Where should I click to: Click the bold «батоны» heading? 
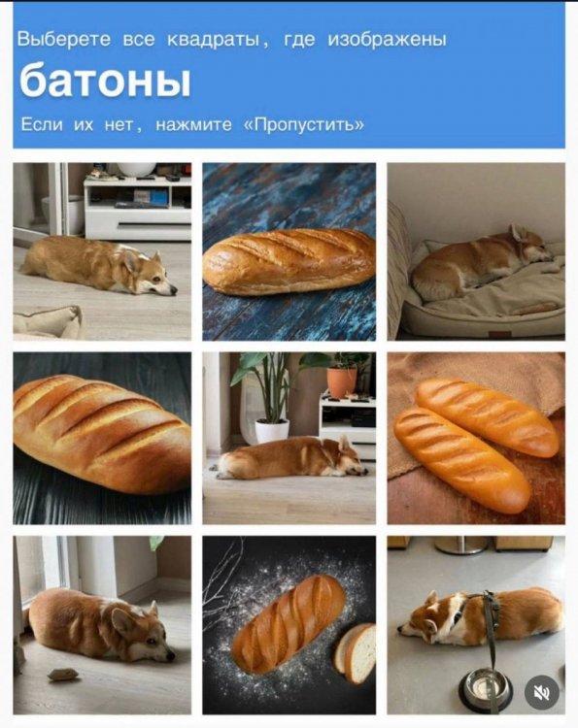tap(105, 82)
